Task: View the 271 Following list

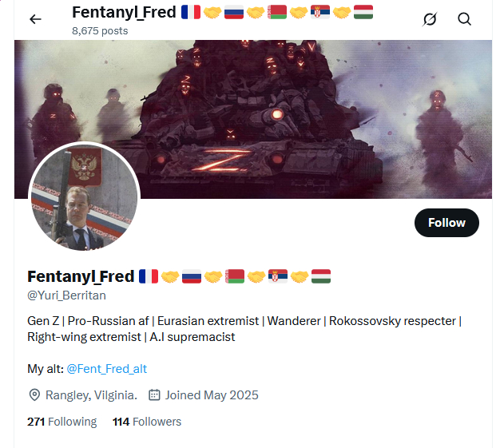Action: [62, 422]
